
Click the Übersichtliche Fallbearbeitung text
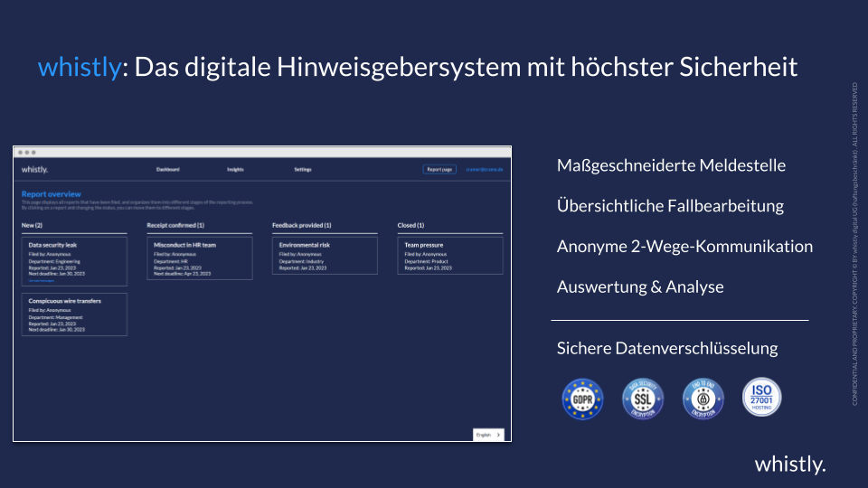point(670,206)
